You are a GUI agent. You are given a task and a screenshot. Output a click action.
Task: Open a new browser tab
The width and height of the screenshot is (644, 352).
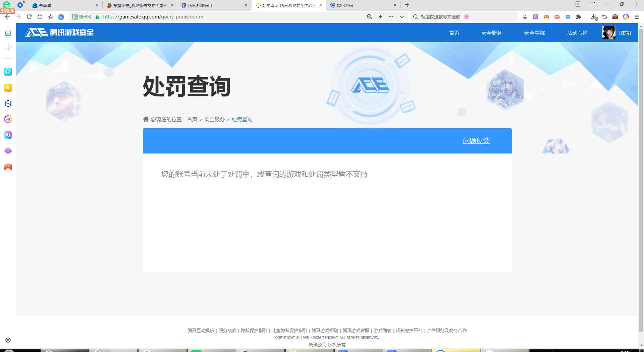tap(407, 5)
